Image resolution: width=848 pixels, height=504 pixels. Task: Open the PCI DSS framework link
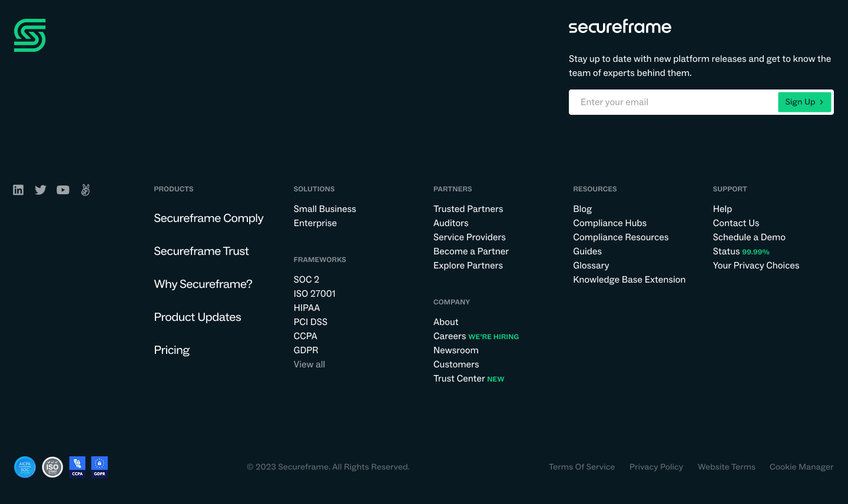click(310, 322)
